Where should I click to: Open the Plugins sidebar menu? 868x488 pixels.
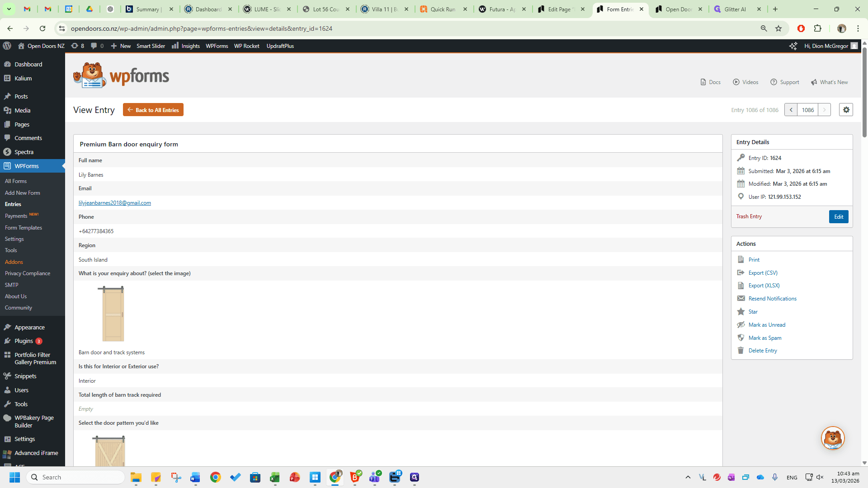(x=24, y=341)
